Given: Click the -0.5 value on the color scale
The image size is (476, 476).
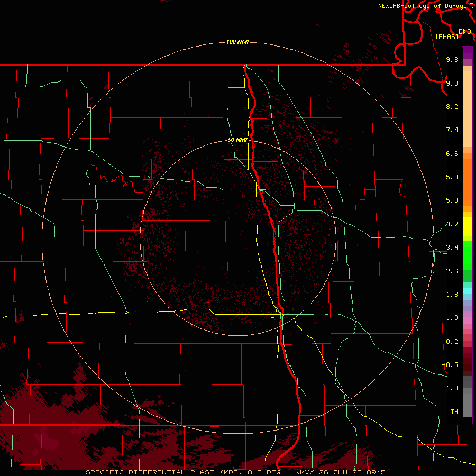Looking at the screenshot, I should 450,365.
